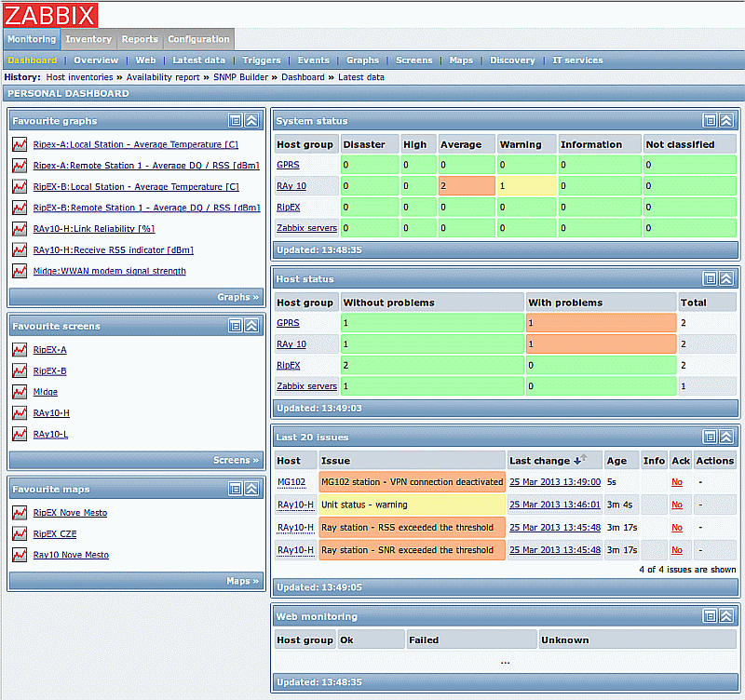Open the Triggers submenu item

point(262,61)
